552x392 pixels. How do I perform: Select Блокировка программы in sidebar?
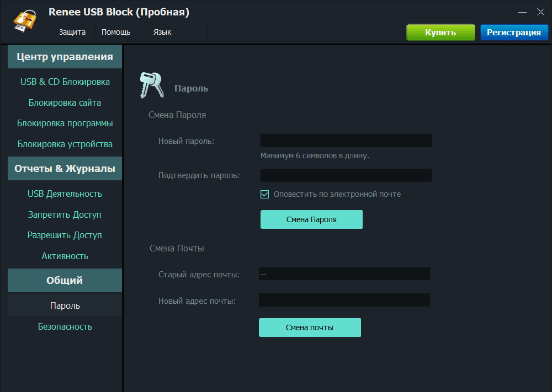coord(65,123)
